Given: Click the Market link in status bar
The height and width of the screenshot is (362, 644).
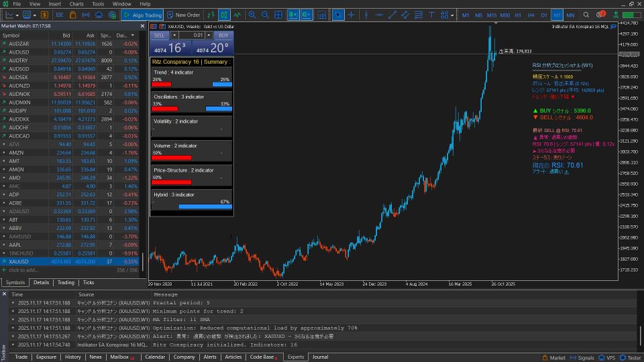Looking at the screenshot, I should coord(553,358).
